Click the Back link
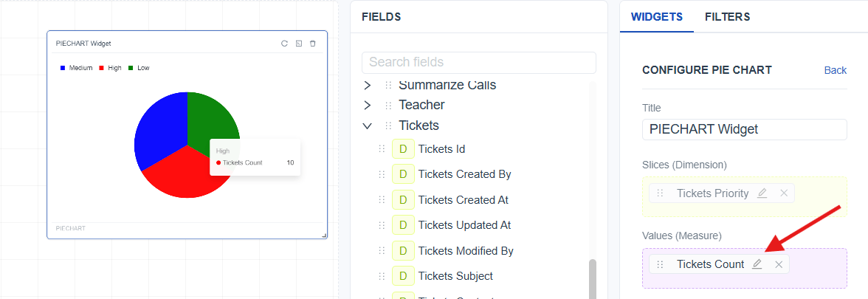Screen dimensions: 868x299 835,70
